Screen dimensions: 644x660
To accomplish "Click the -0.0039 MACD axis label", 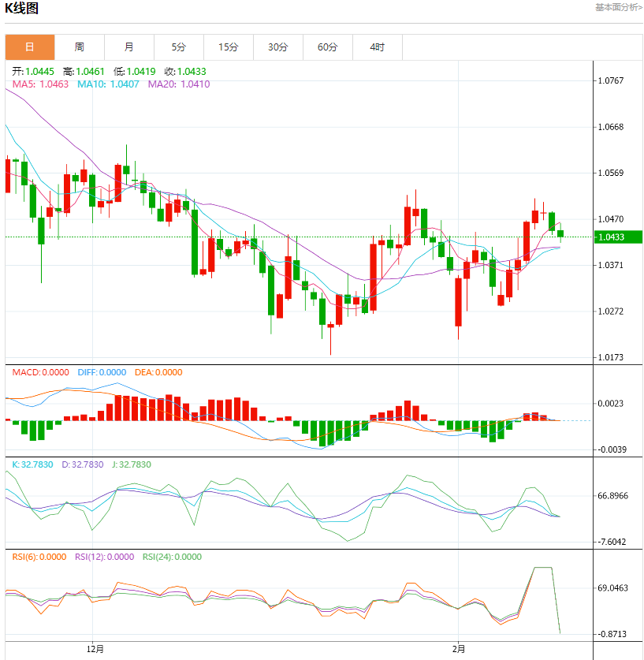I will (612, 449).
